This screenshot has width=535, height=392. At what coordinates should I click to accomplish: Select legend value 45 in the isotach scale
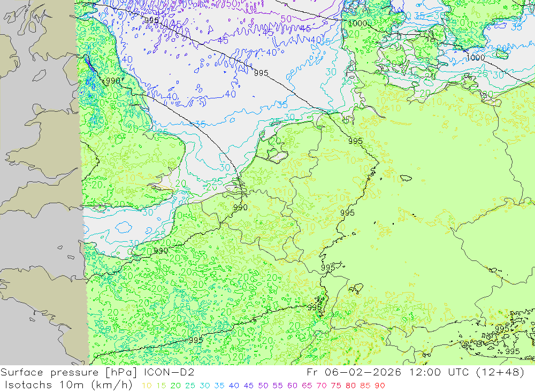point(248,386)
